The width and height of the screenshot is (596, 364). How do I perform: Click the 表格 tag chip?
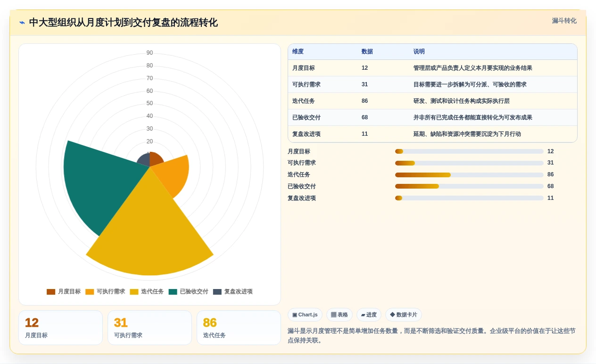pyautogui.click(x=339, y=315)
